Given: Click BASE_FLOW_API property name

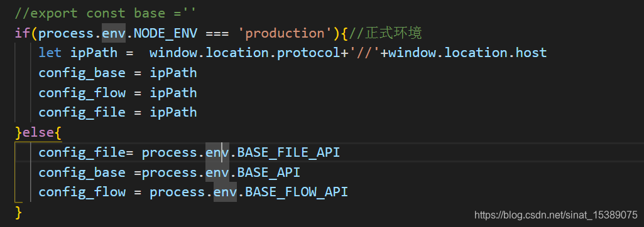Looking at the screenshot, I should 297,192.
